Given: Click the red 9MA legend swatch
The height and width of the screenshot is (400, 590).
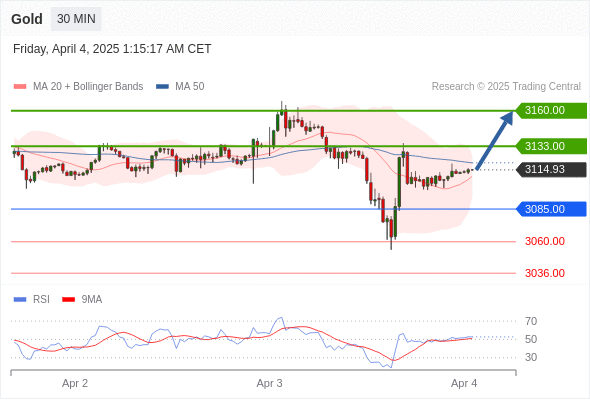Looking at the screenshot, I should coord(68,300).
